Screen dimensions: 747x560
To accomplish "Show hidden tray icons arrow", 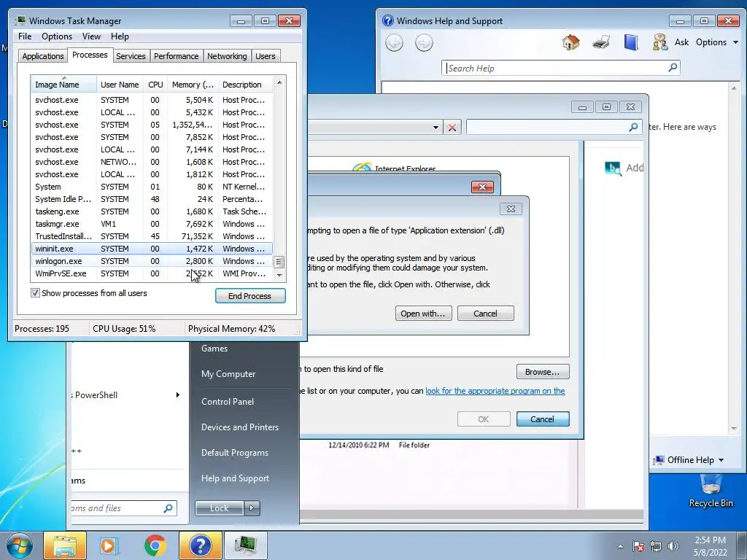I will (x=620, y=547).
